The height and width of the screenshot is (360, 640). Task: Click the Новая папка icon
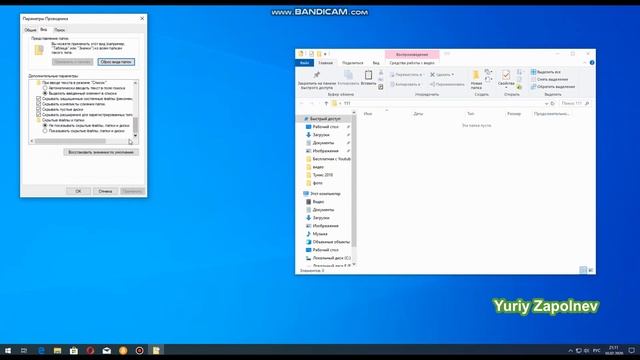click(476, 75)
